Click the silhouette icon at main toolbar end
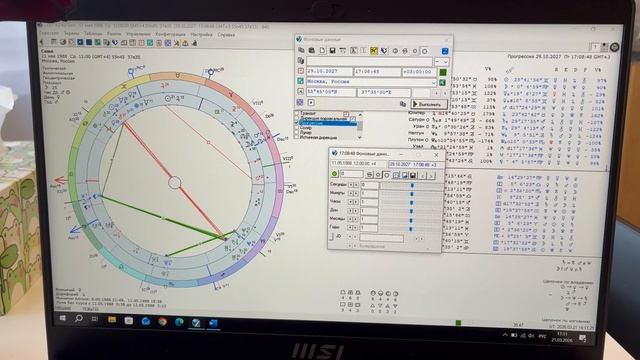This screenshot has height=360, width=640. click(x=195, y=43)
